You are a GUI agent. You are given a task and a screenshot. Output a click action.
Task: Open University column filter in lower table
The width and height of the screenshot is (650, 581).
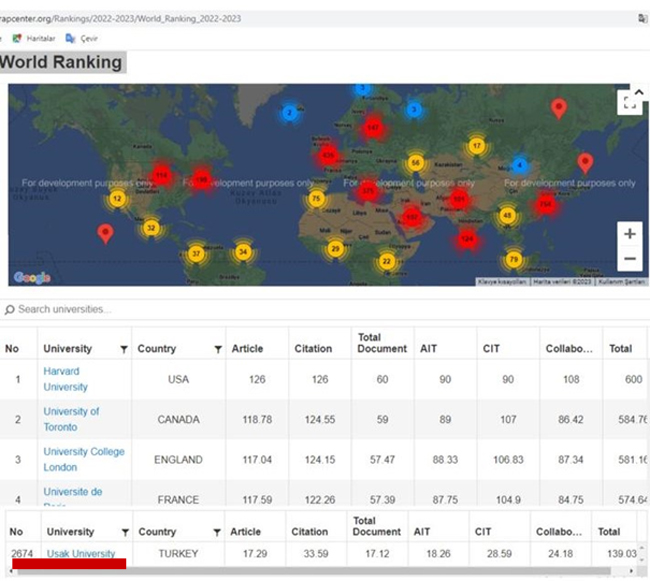pos(125,532)
